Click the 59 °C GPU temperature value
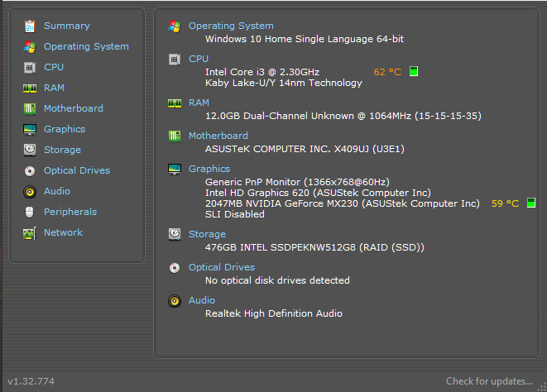 tap(505, 203)
